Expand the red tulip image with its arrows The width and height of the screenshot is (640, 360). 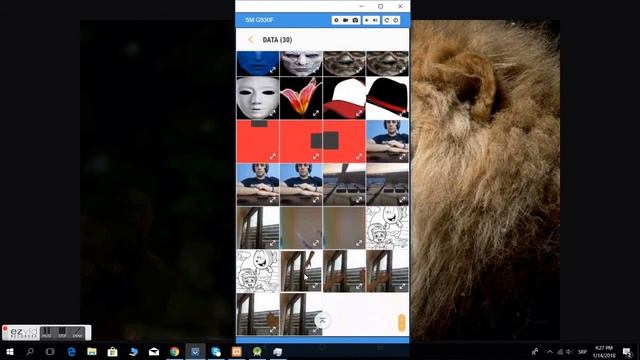pos(316,113)
